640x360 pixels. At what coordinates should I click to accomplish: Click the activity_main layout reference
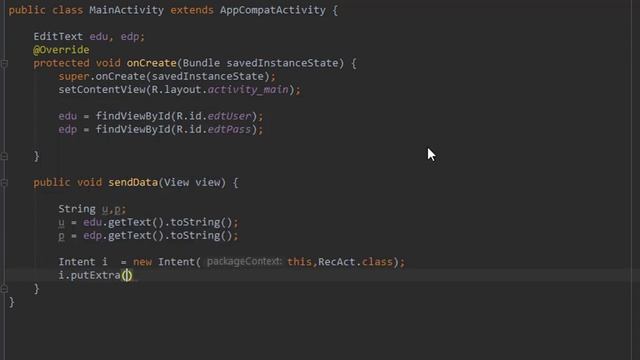pos(248,90)
